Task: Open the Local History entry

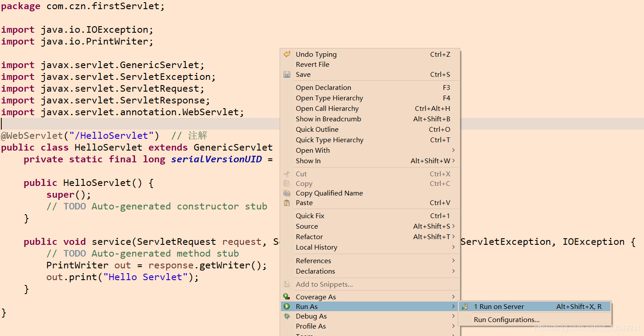Action: [x=370, y=247]
